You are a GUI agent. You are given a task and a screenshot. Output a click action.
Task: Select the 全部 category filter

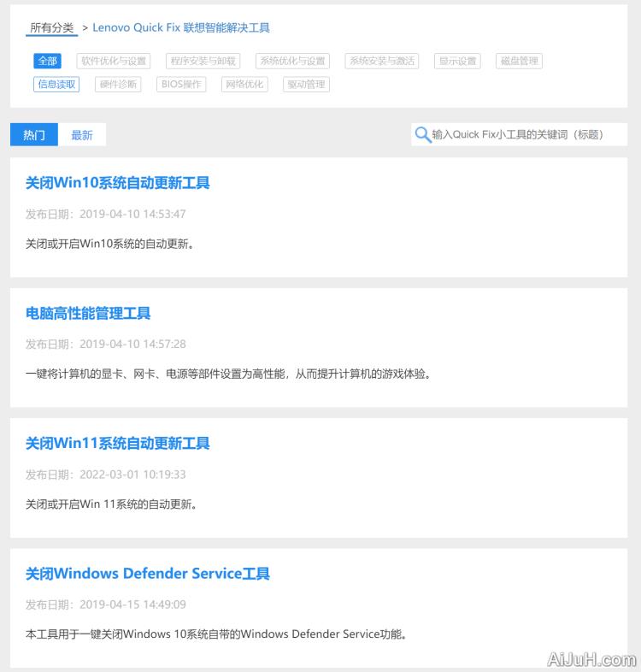47,61
